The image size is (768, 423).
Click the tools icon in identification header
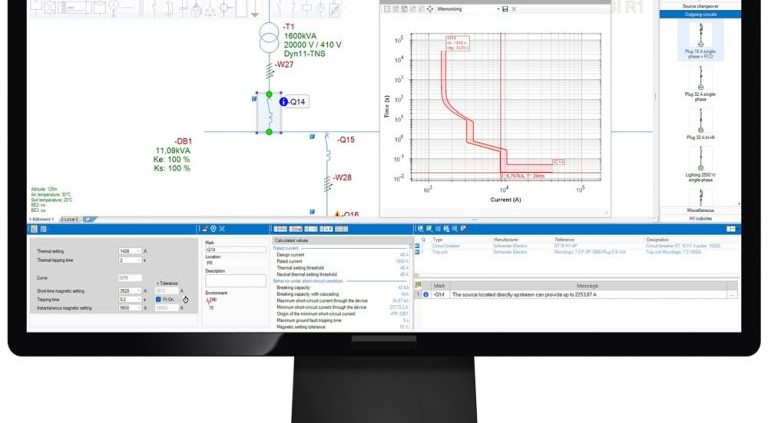[221, 229]
